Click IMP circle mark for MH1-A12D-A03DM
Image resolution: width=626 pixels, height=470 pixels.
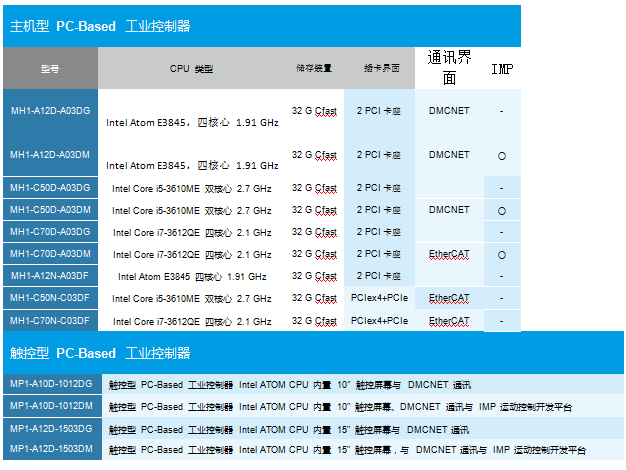click(502, 156)
